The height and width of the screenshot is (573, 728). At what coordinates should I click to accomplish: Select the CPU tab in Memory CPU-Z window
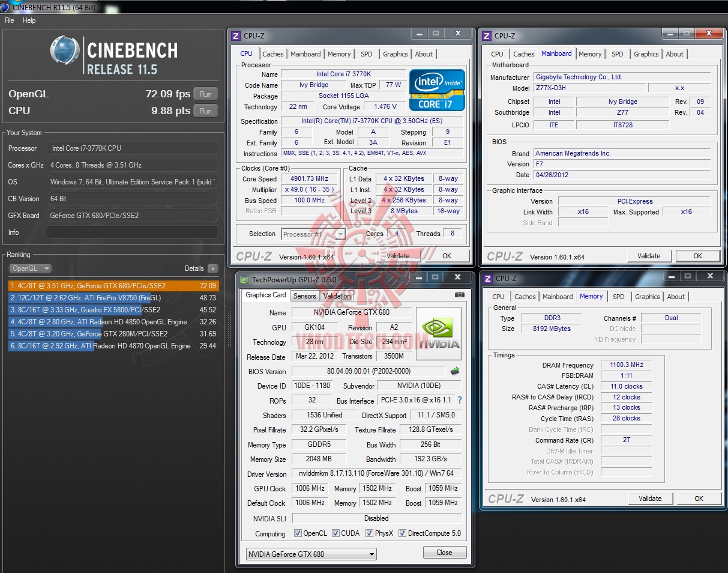(x=498, y=297)
